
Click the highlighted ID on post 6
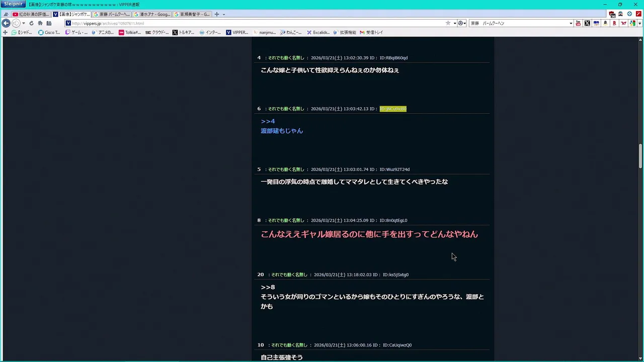point(393,109)
